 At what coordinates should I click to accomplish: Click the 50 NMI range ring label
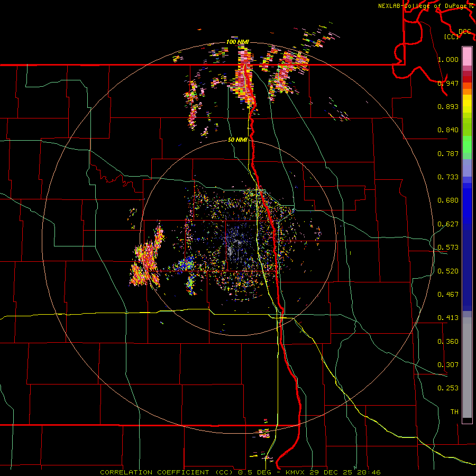(x=237, y=140)
